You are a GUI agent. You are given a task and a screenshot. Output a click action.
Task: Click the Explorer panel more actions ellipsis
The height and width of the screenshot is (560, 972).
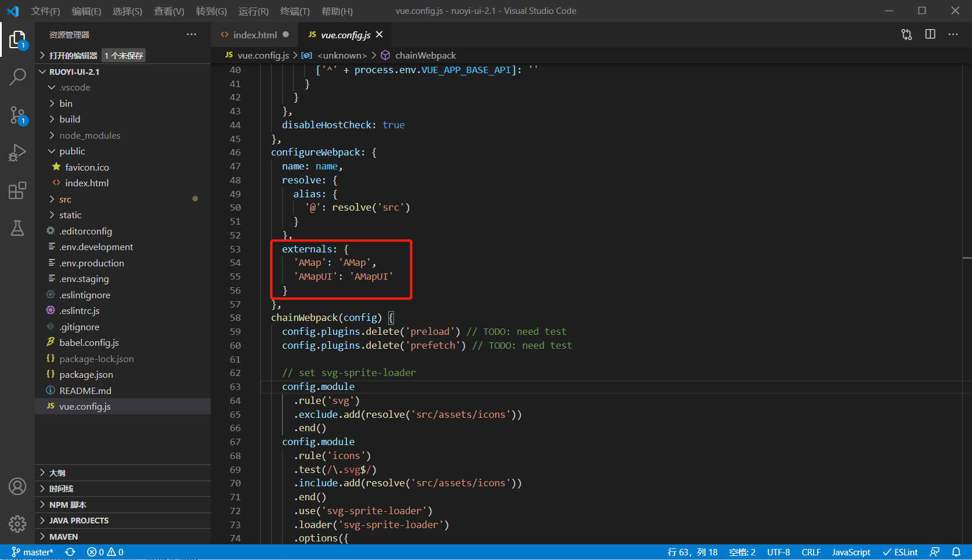(x=191, y=35)
